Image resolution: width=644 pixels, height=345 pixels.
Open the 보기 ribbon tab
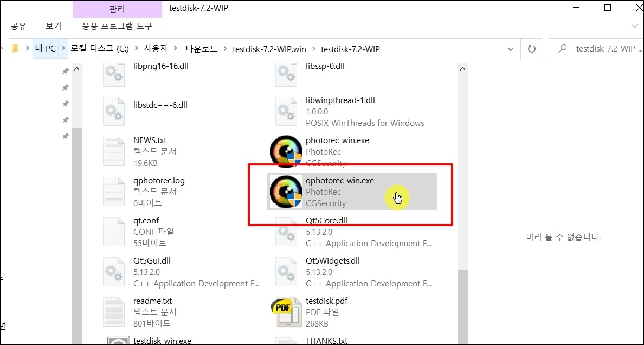point(53,26)
